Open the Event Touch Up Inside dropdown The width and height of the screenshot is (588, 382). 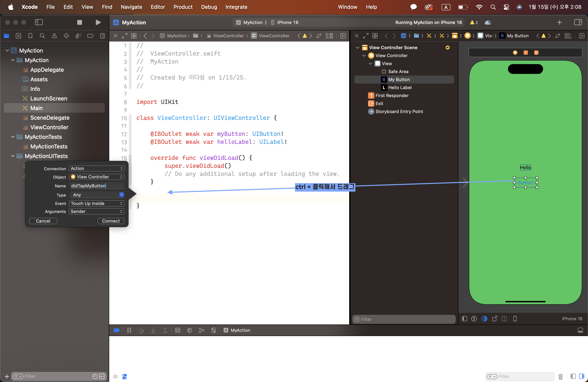(x=97, y=204)
